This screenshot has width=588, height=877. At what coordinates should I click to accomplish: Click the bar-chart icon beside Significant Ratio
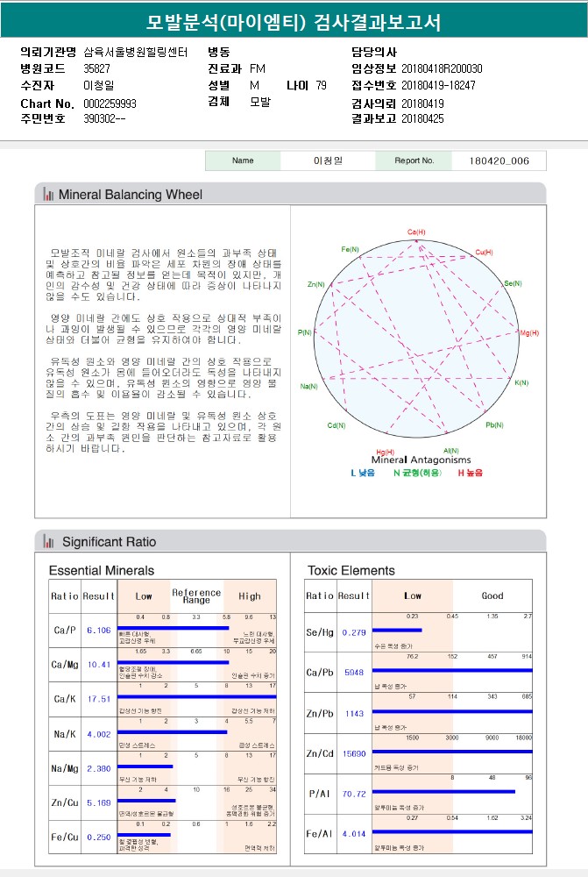[48, 541]
